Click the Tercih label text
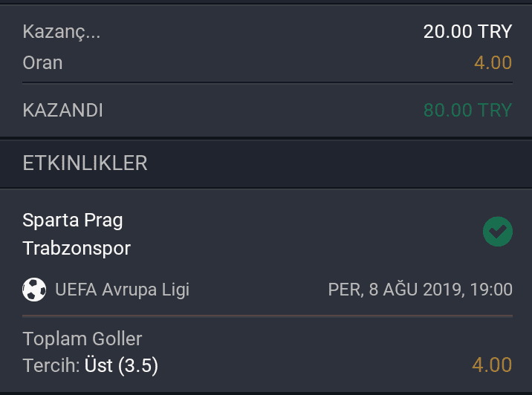Screen dimensions: 532x395 (50, 365)
